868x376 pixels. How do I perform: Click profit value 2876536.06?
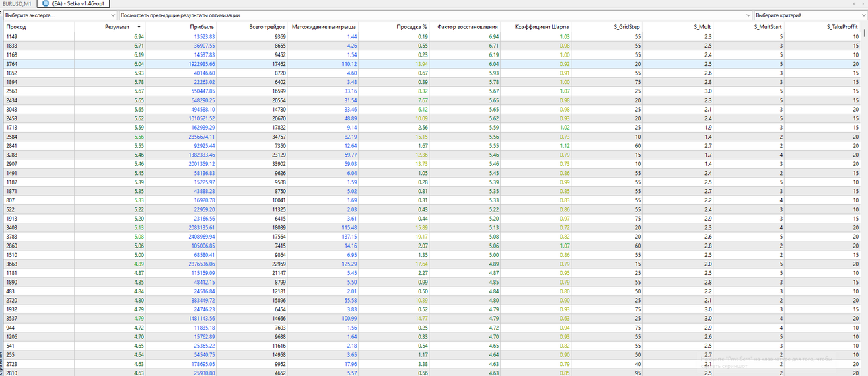pyautogui.click(x=201, y=264)
